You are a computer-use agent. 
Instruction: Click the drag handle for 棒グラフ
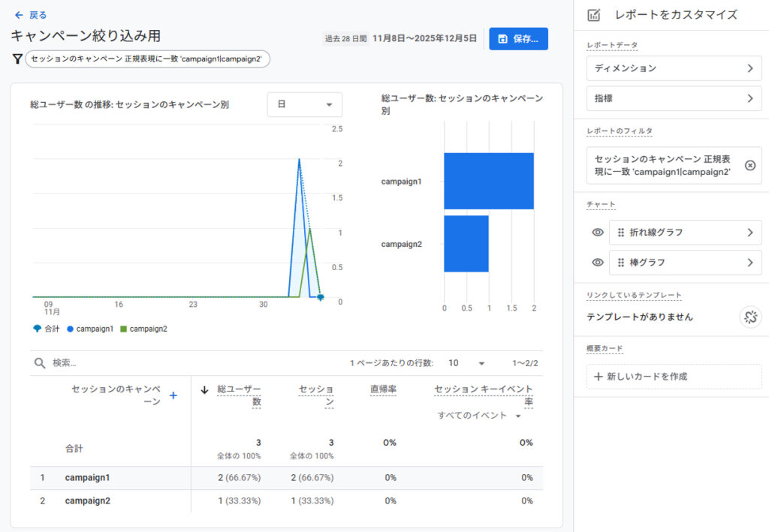[621, 263]
